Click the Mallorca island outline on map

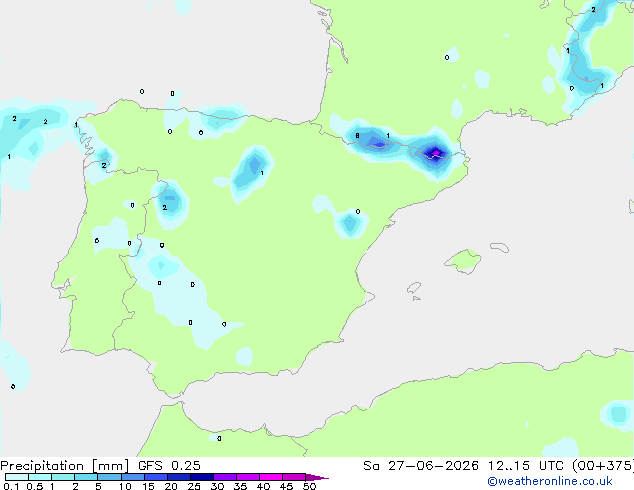pos(463,261)
